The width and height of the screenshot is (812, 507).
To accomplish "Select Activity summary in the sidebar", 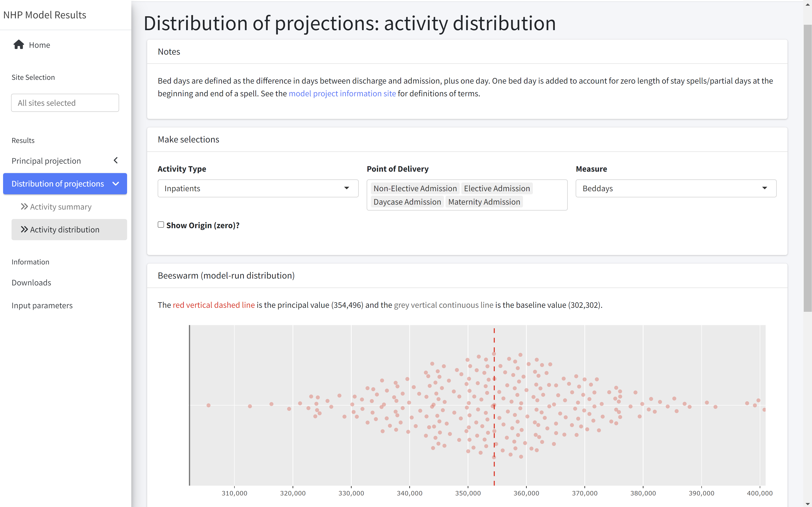I will pos(60,207).
